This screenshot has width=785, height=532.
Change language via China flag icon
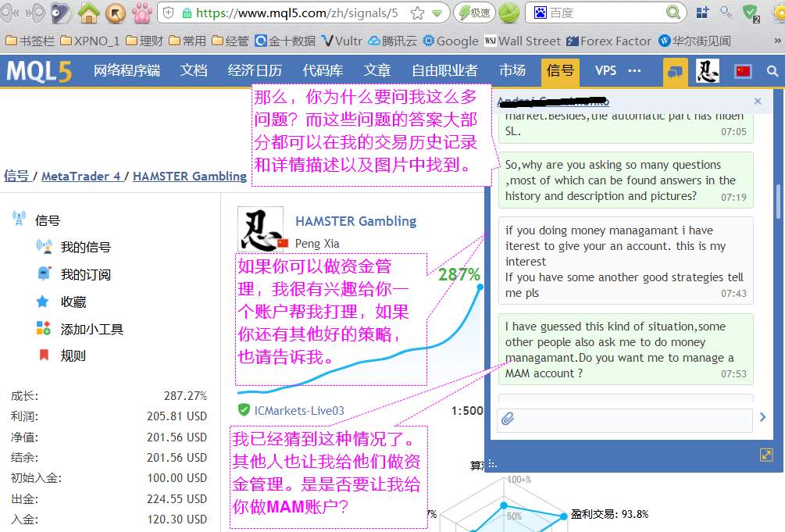tap(743, 72)
